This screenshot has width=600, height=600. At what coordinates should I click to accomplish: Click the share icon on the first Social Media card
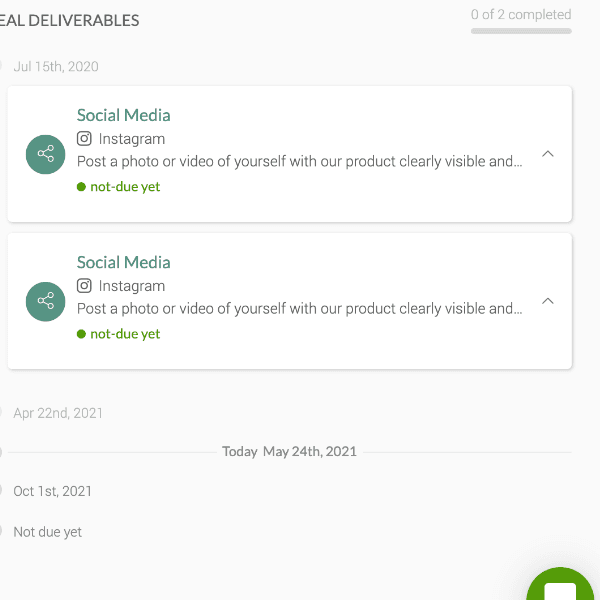[46, 154]
